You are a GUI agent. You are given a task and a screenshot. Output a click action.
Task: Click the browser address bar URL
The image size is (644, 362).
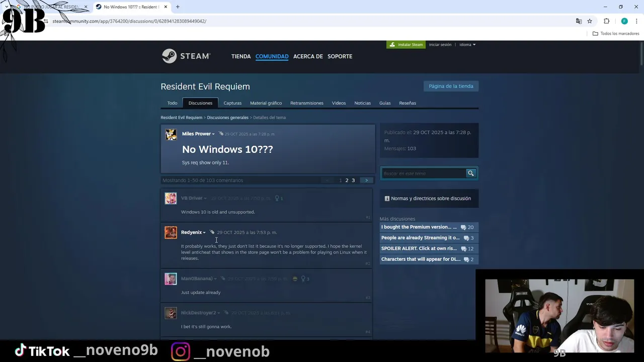click(129, 21)
